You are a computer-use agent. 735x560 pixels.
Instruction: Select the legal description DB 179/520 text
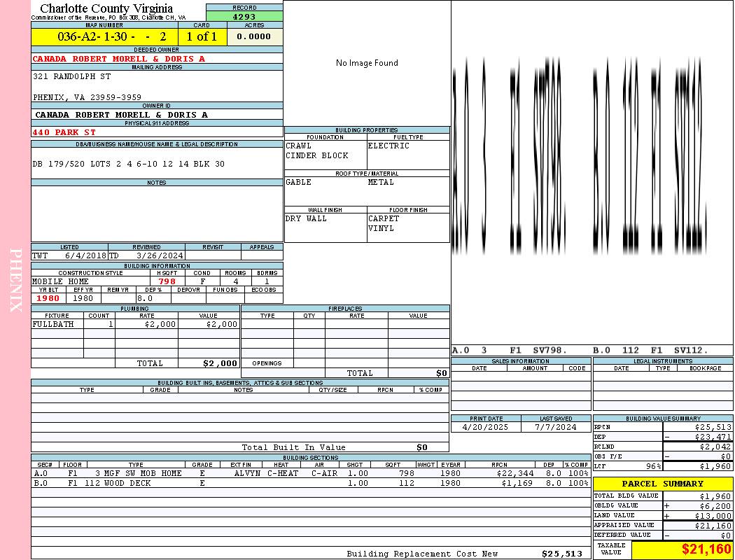128,164
